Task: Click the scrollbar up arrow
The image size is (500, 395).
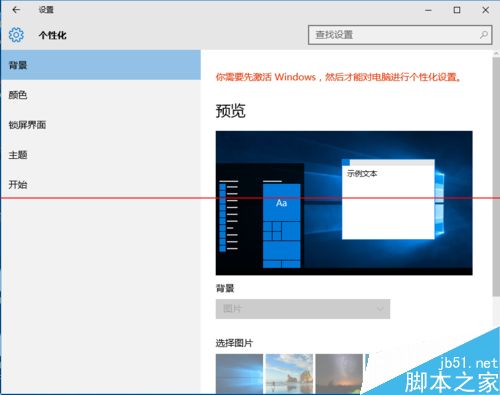Action: point(496,53)
